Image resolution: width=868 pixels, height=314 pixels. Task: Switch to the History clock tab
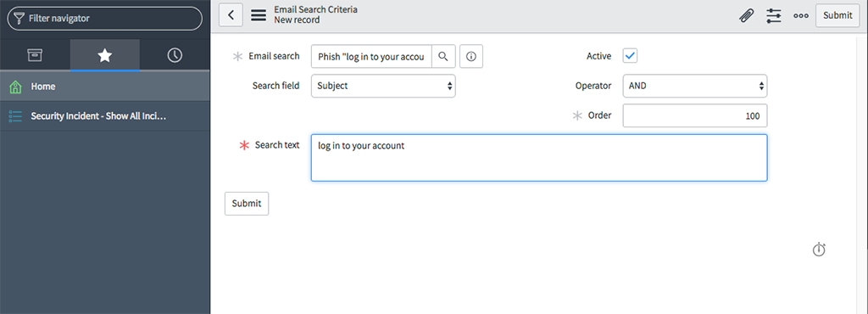coord(175,55)
